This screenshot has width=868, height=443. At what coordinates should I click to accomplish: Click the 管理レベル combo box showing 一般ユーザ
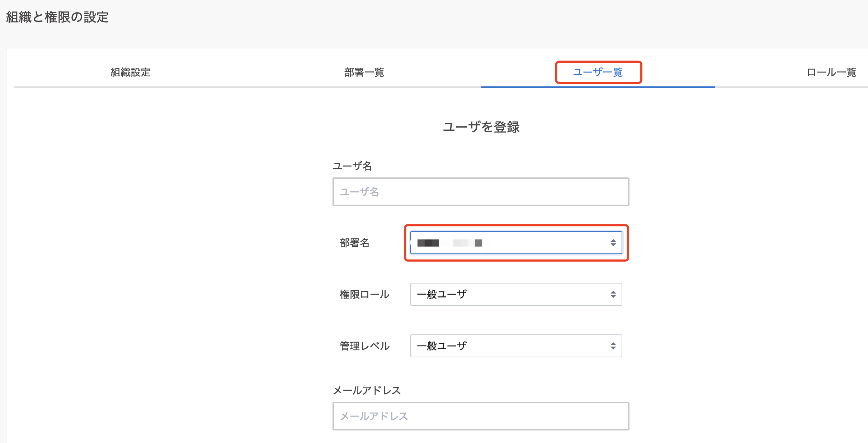tap(516, 346)
